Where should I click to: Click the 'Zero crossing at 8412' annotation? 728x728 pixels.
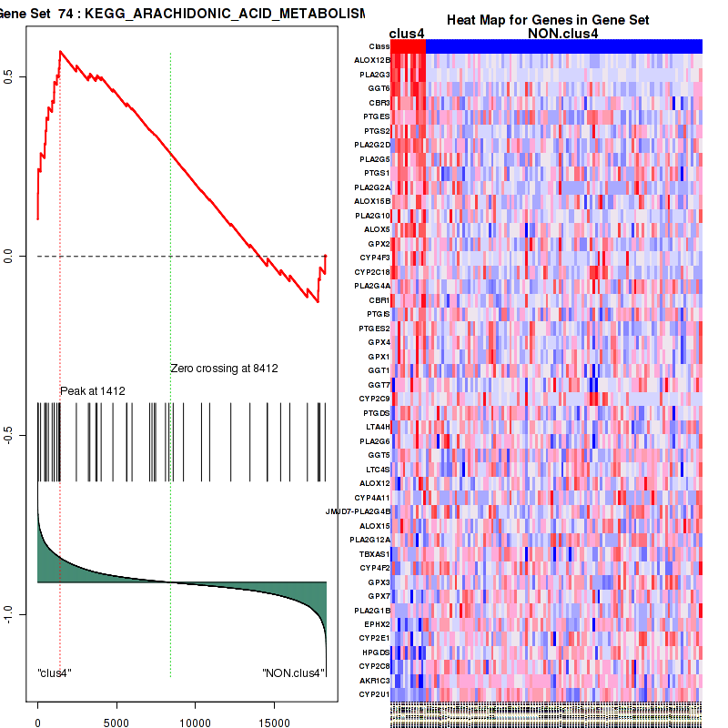(224, 369)
